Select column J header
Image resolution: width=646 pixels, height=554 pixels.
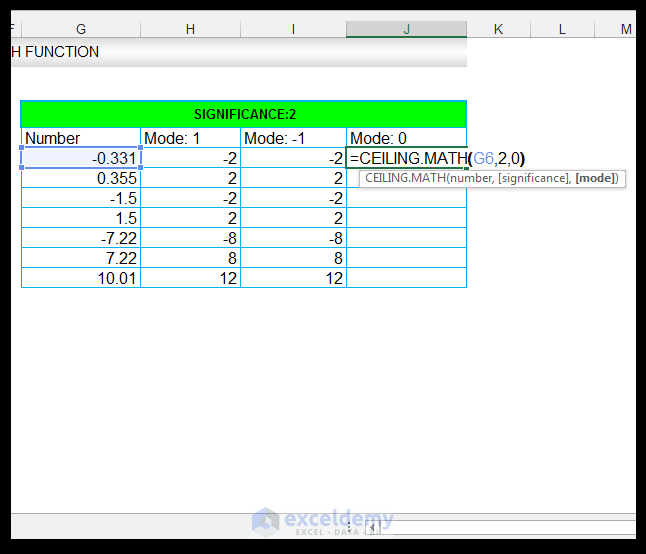click(x=406, y=29)
